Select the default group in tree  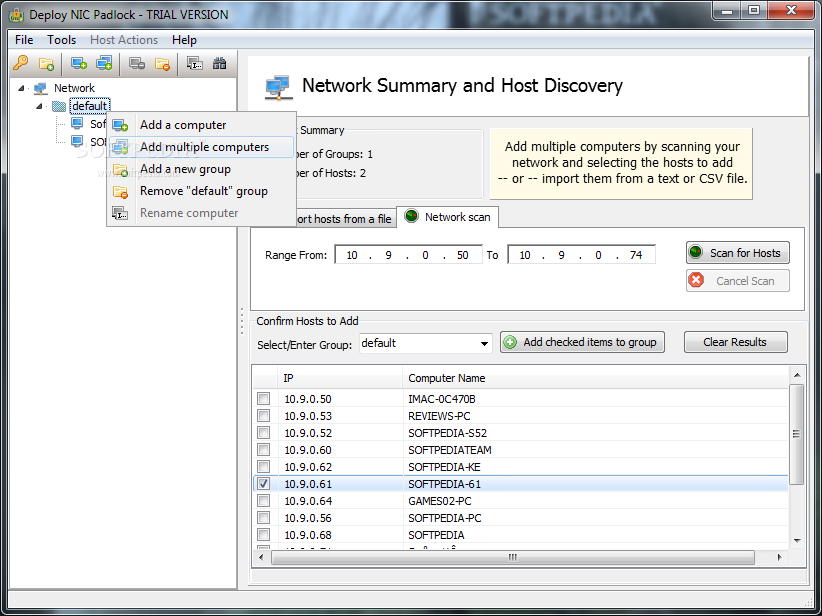(90, 106)
